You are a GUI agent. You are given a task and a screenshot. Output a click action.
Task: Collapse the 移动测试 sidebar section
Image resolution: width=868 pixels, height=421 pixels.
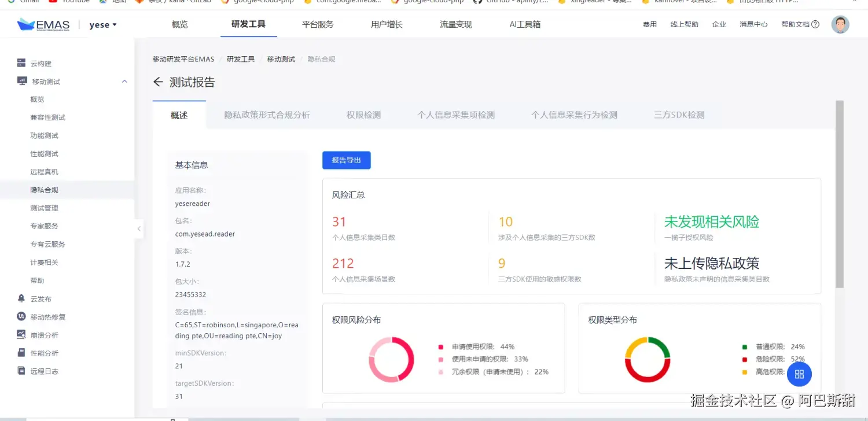click(x=124, y=82)
